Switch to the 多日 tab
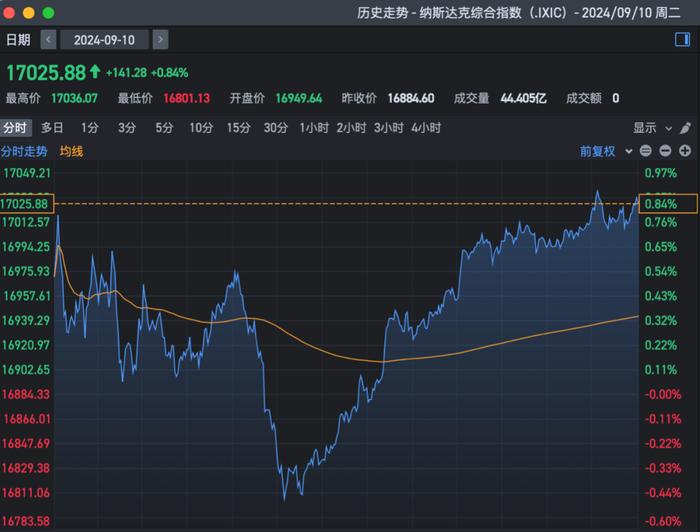This screenshot has width=700, height=532. click(52, 128)
